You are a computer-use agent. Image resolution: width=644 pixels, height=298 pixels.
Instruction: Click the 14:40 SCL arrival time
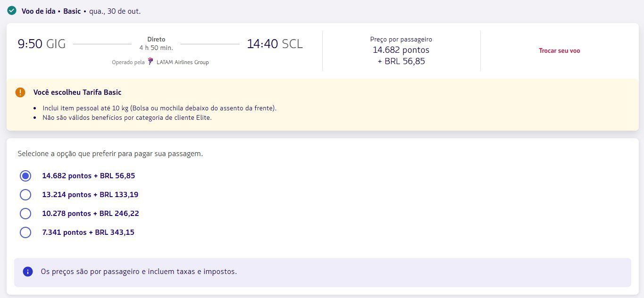[275, 44]
